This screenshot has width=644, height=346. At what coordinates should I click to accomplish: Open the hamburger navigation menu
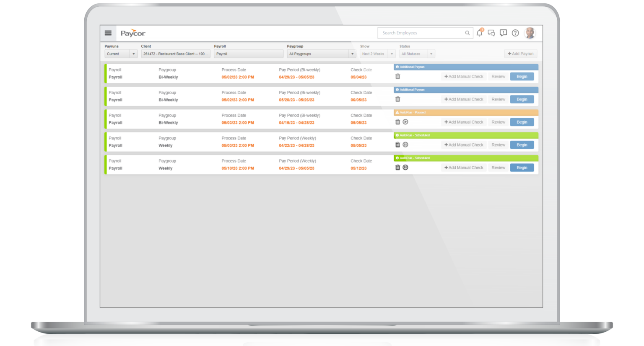click(108, 33)
